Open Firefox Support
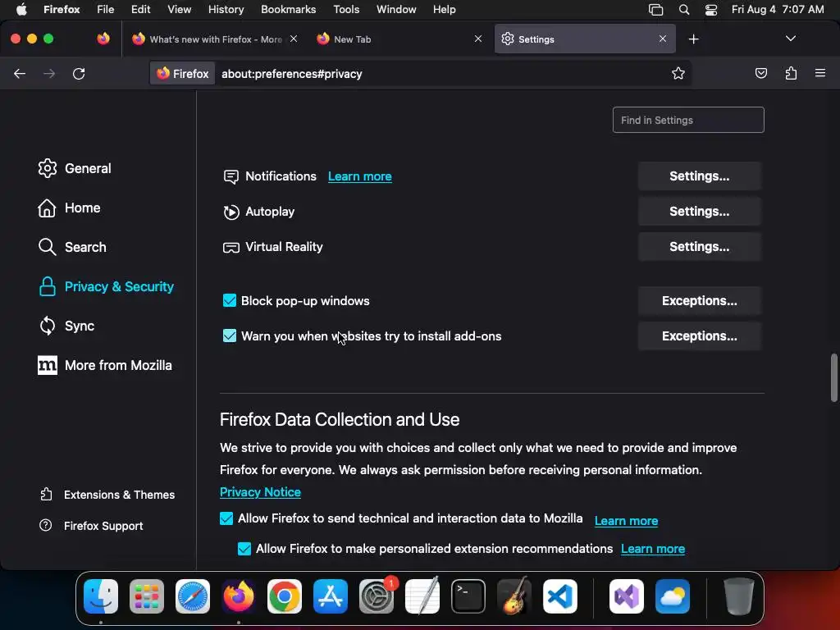The width and height of the screenshot is (840, 630). [91, 526]
